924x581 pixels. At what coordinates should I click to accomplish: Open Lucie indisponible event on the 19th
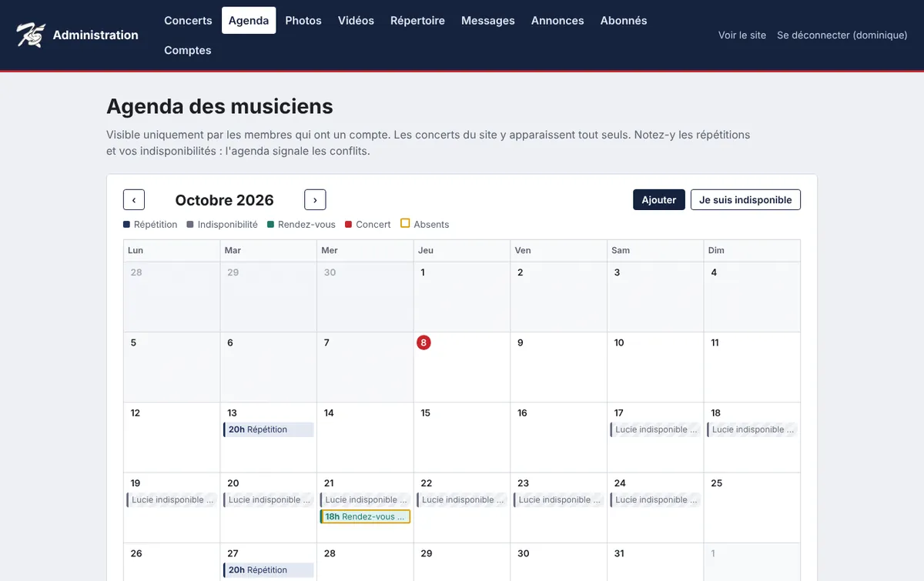point(172,500)
